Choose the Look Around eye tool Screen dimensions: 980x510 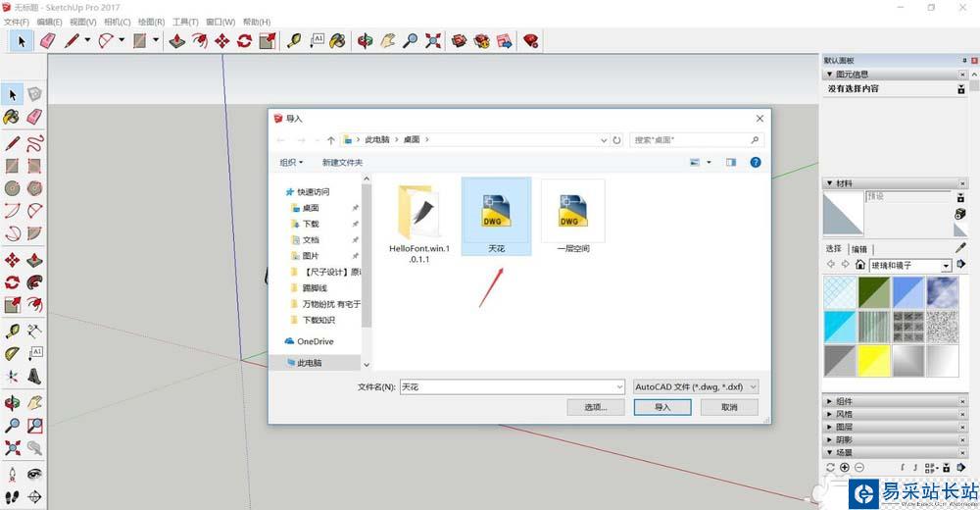[x=35, y=474]
